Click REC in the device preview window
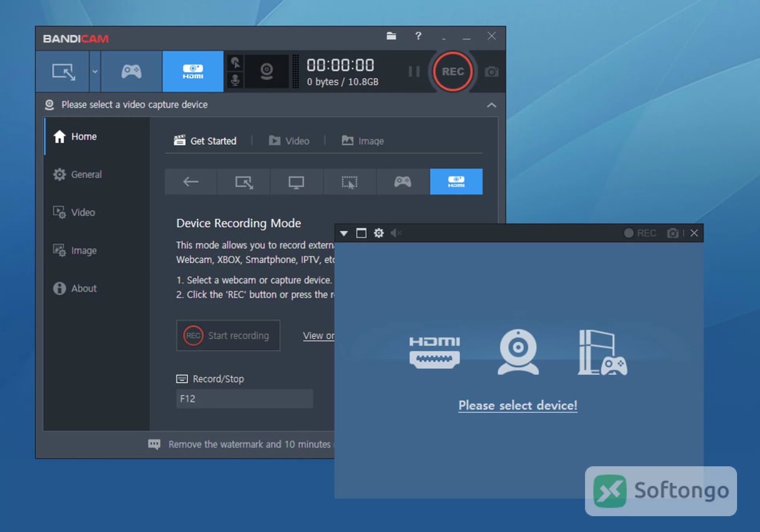The height and width of the screenshot is (532, 760). 640,233
